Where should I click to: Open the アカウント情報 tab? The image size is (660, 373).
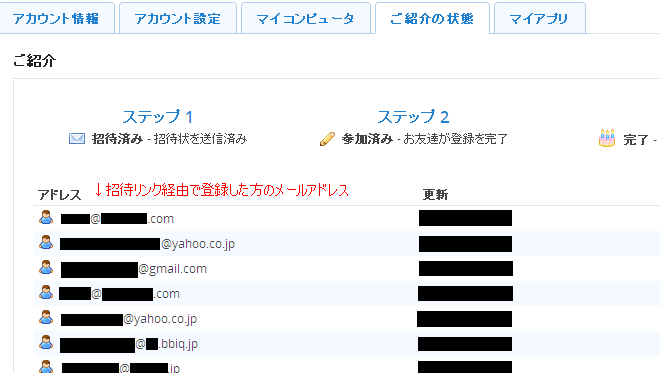tap(56, 19)
